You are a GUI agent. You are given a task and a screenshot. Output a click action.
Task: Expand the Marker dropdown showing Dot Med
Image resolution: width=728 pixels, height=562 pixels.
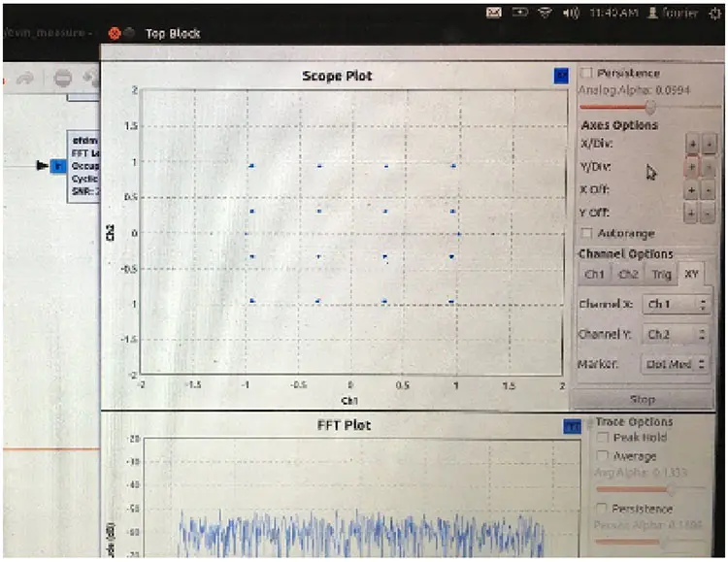(x=675, y=365)
